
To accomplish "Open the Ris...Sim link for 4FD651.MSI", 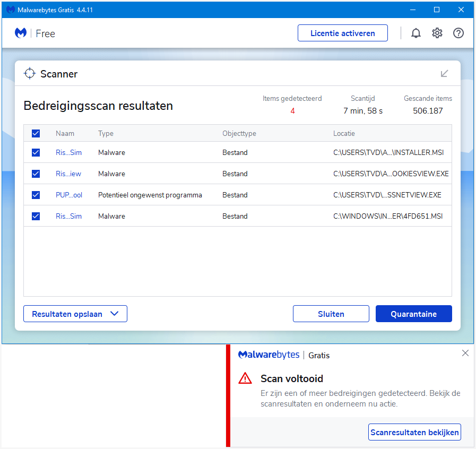I will point(68,216).
